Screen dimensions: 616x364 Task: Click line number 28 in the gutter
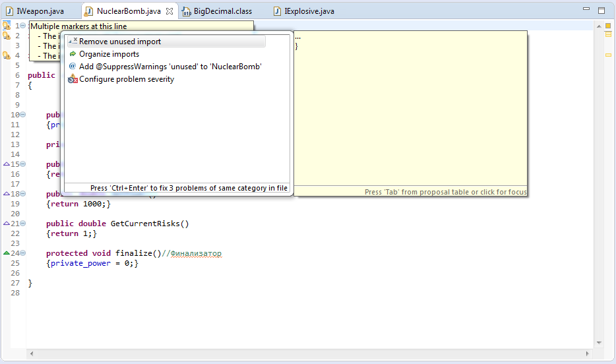click(x=15, y=293)
